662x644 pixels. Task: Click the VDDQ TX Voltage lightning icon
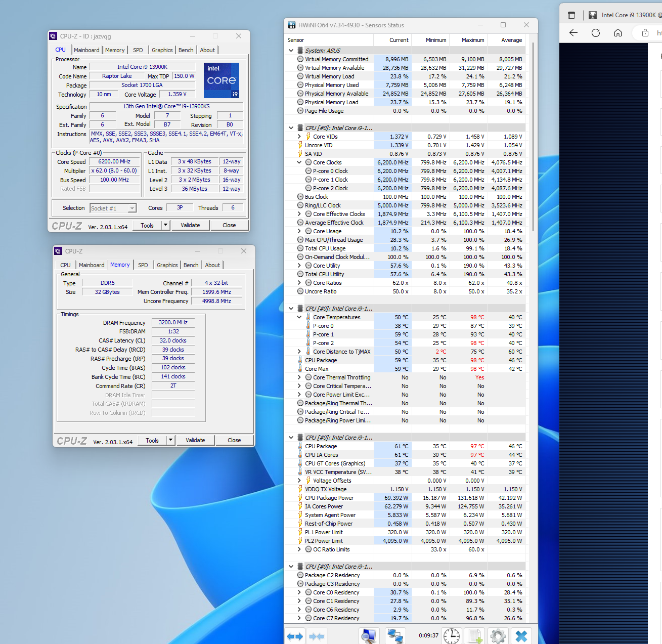click(x=300, y=489)
